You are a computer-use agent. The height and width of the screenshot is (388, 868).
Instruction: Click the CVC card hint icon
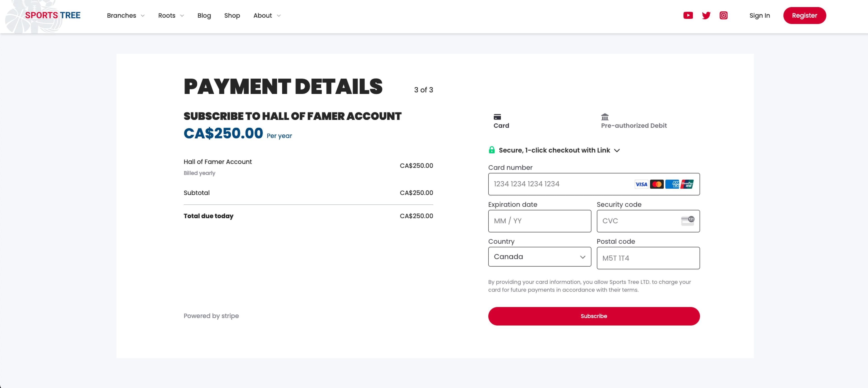(x=687, y=221)
